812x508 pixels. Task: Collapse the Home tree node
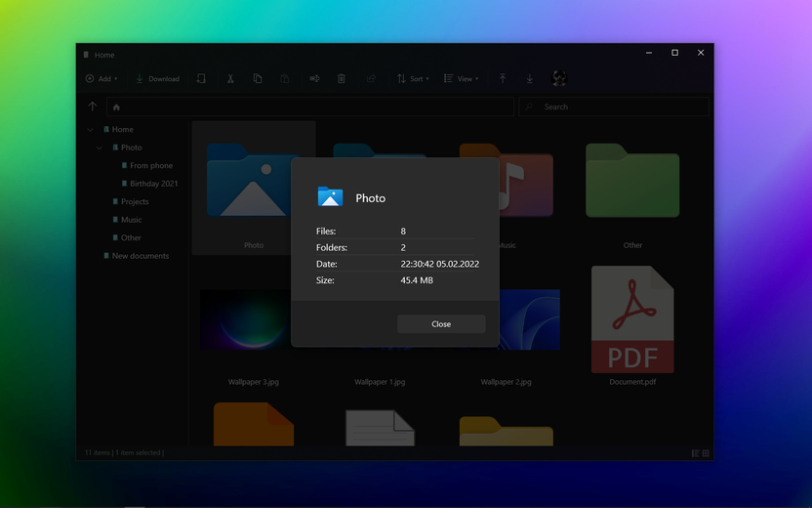click(91, 130)
